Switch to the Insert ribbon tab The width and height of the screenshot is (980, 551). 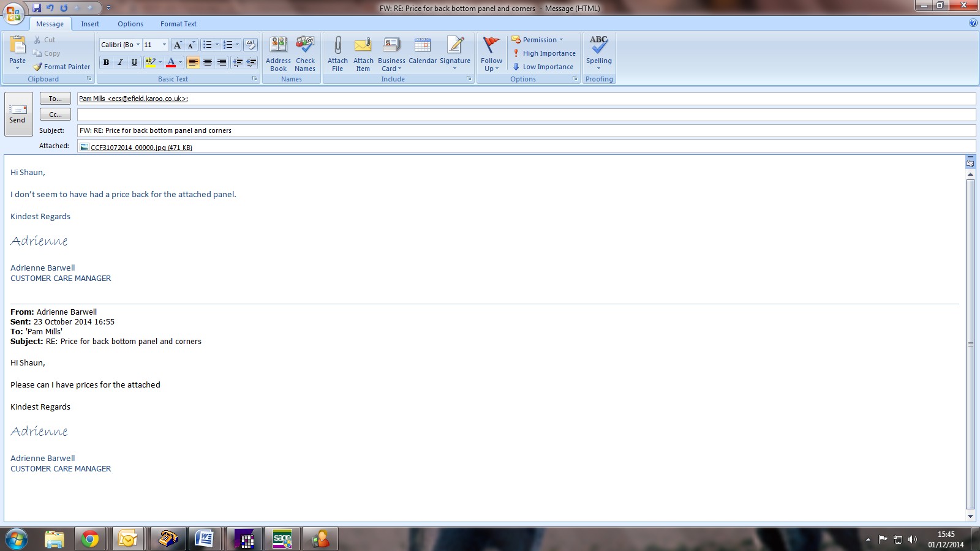coord(90,24)
